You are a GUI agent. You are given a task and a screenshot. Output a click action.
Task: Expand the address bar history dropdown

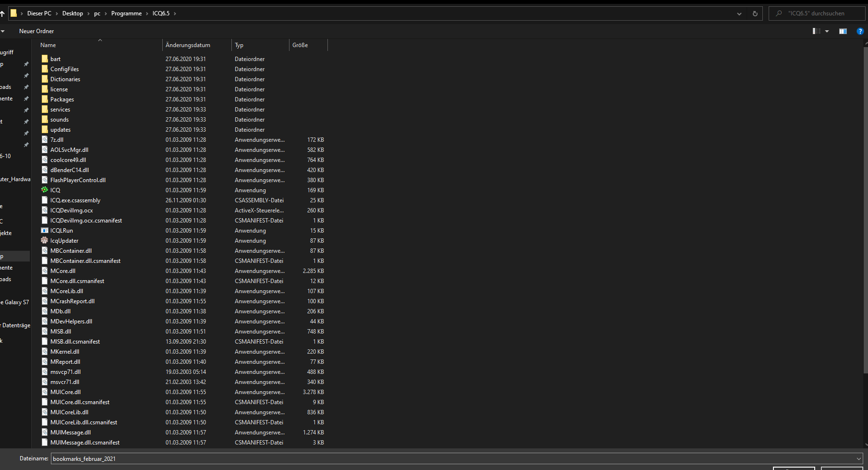coord(739,13)
